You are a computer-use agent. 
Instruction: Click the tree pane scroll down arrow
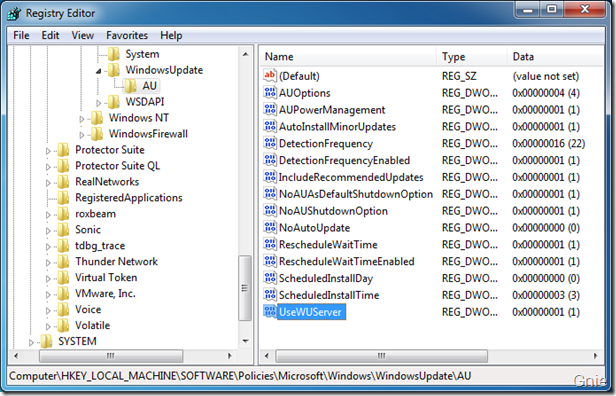pos(246,341)
